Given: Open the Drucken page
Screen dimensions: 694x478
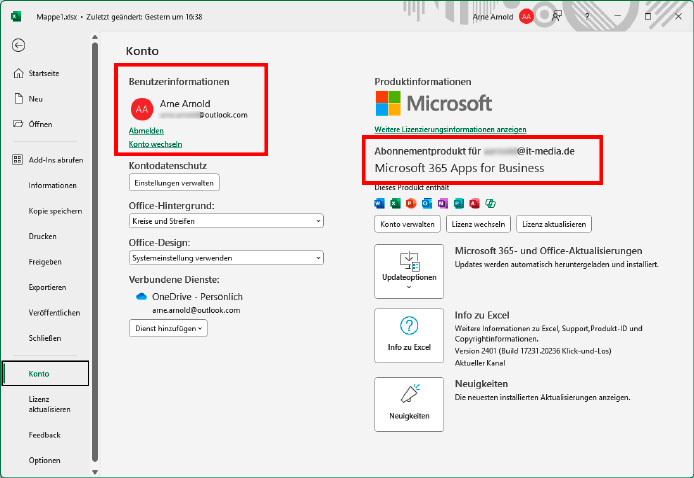Looking at the screenshot, I should tap(42, 236).
